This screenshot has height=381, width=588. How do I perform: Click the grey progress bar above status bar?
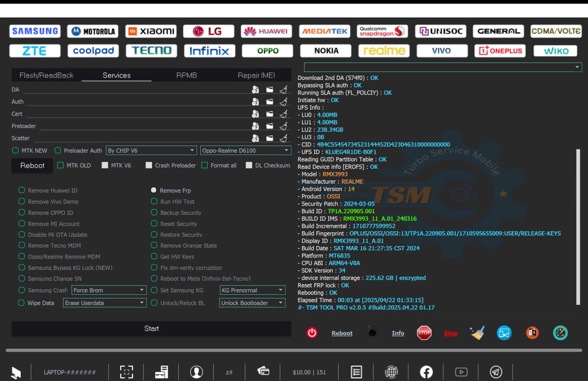click(294, 350)
